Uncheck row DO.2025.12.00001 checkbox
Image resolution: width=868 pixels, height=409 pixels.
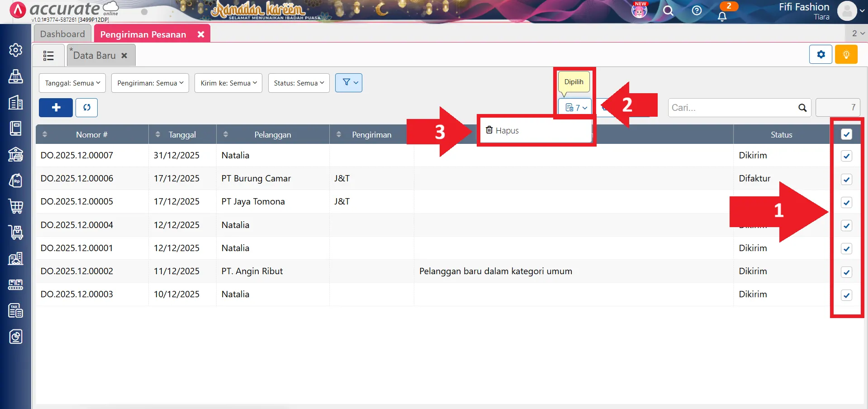coord(846,249)
